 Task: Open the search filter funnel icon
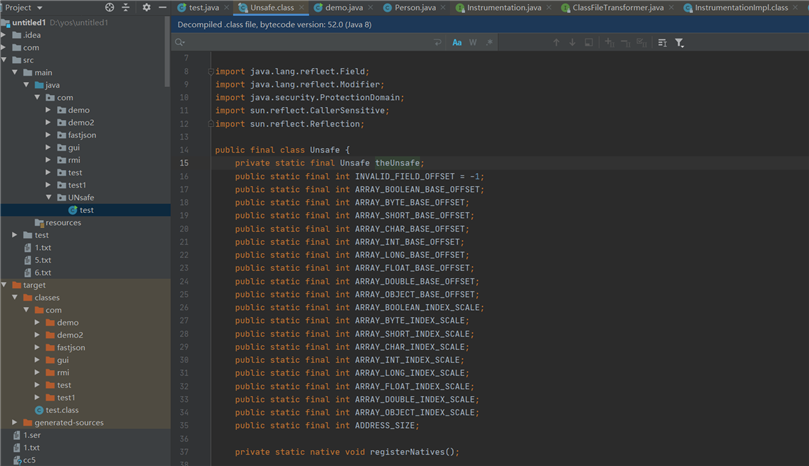point(679,42)
